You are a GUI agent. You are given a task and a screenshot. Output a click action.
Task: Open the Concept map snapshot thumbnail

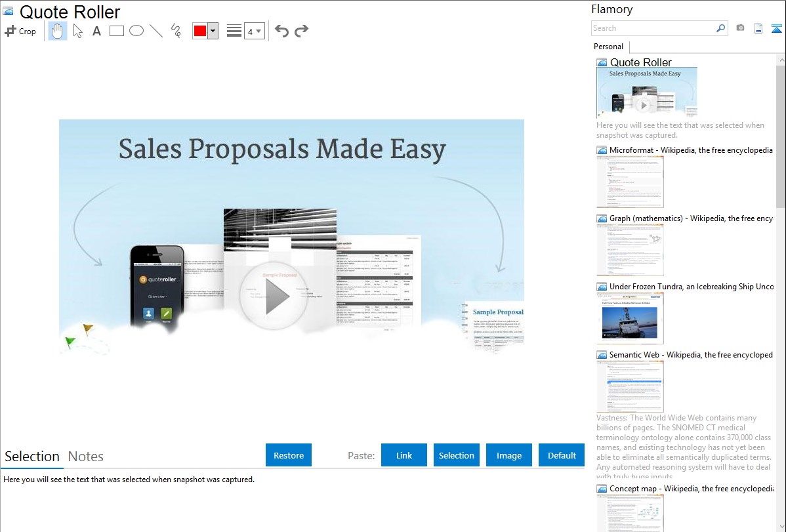(630, 514)
